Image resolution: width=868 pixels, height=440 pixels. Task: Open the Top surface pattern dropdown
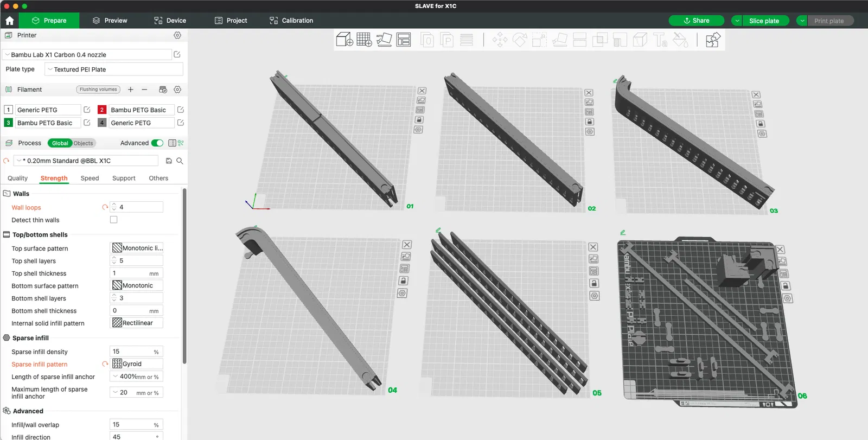click(x=137, y=248)
